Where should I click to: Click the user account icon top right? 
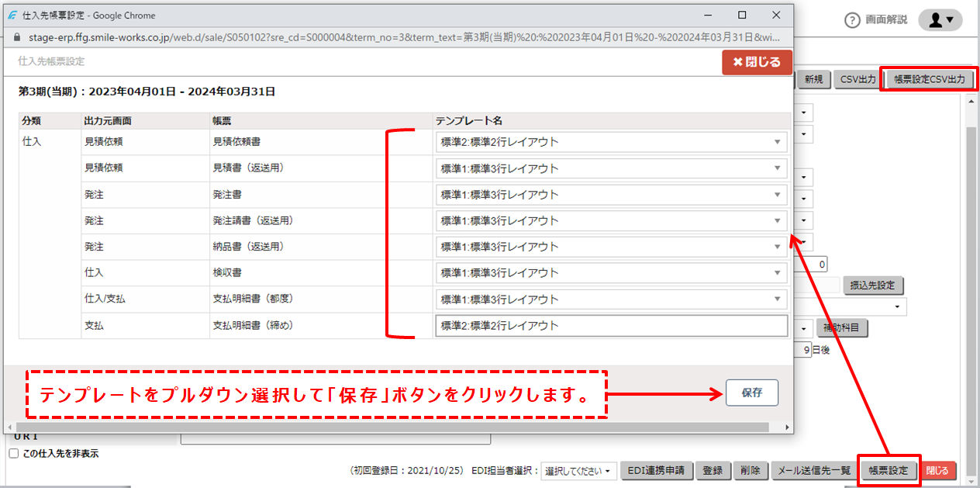point(939,20)
